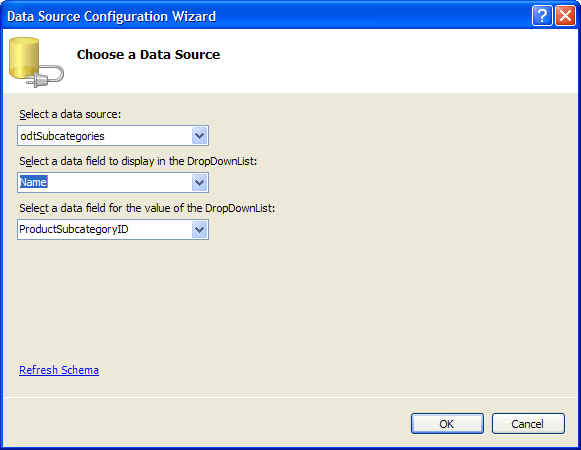Click the highlighted Name field text
The height and width of the screenshot is (450, 581).
pyautogui.click(x=33, y=182)
